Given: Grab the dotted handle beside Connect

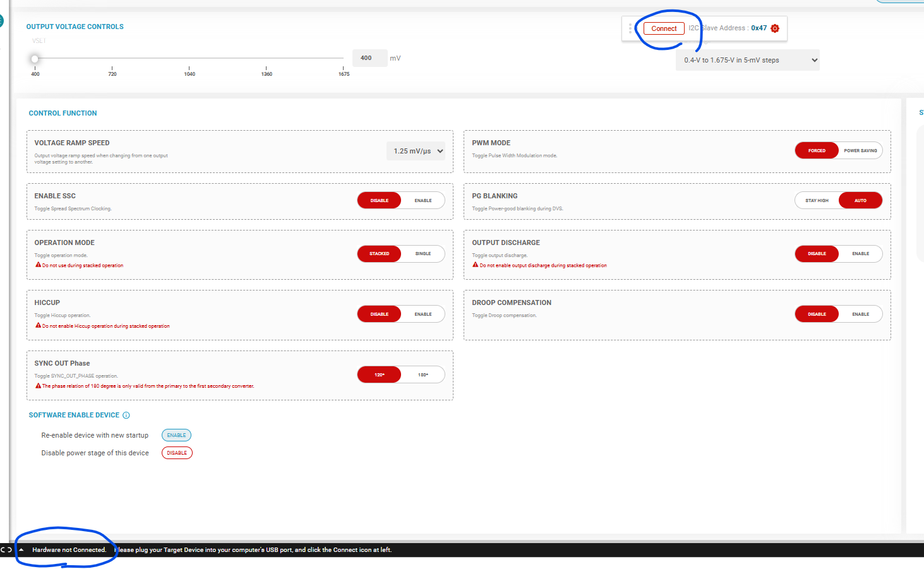Looking at the screenshot, I should 630,28.
